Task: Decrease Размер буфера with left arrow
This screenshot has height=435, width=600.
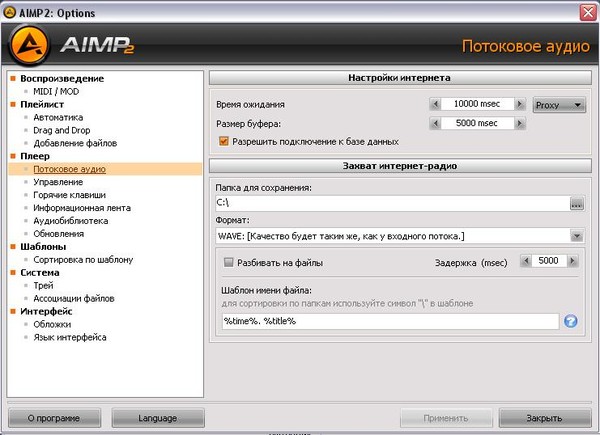Action: click(x=435, y=123)
